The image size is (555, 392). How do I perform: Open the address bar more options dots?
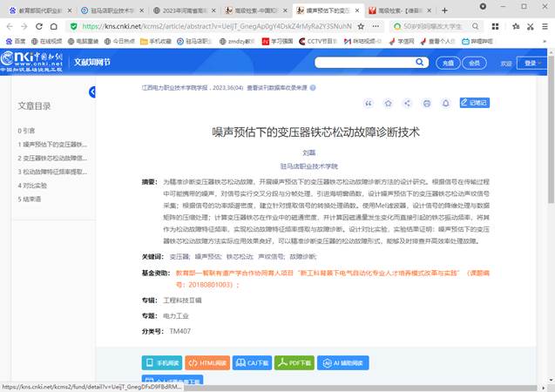376,26
